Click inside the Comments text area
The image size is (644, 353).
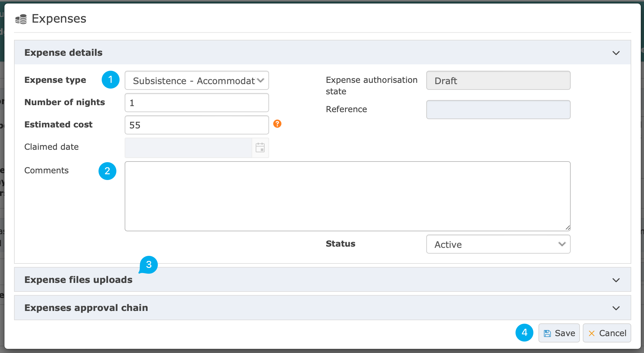tap(348, 196)
